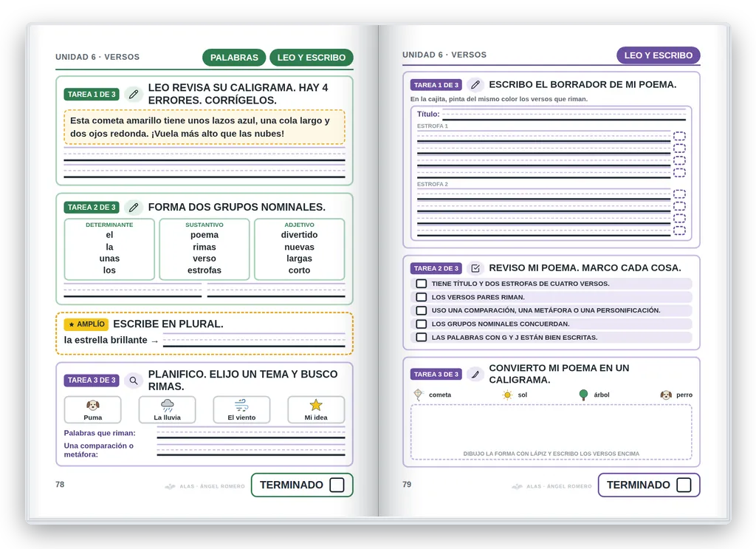Click the dashed caligrama drawing area
This screenshot has width=756, height=549.
(551, 432)
